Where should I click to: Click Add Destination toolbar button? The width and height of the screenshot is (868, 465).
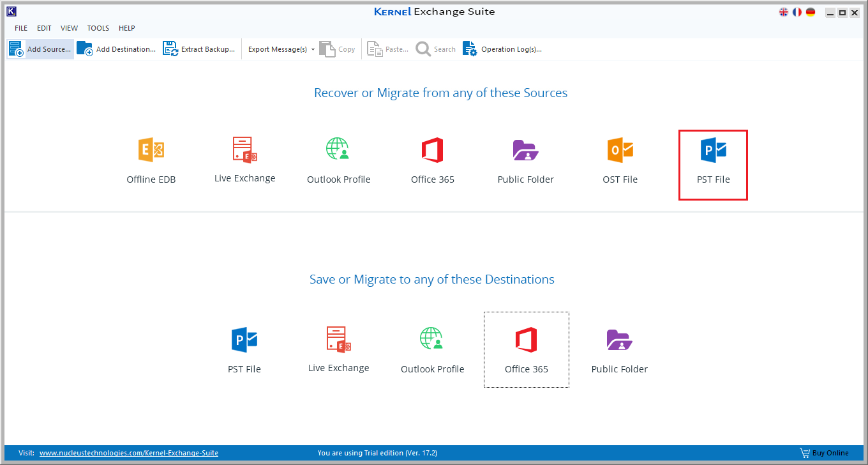[x=116, y=49]
